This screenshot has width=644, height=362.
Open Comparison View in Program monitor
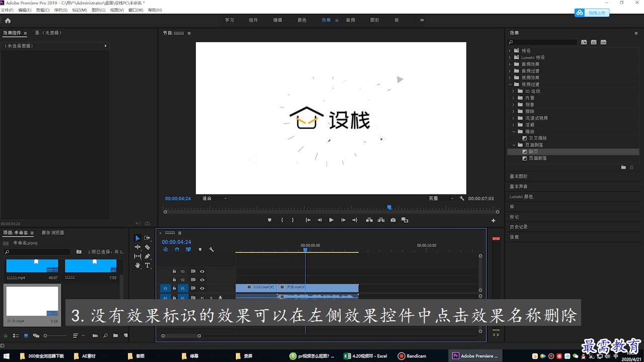(x=405, y=220)
